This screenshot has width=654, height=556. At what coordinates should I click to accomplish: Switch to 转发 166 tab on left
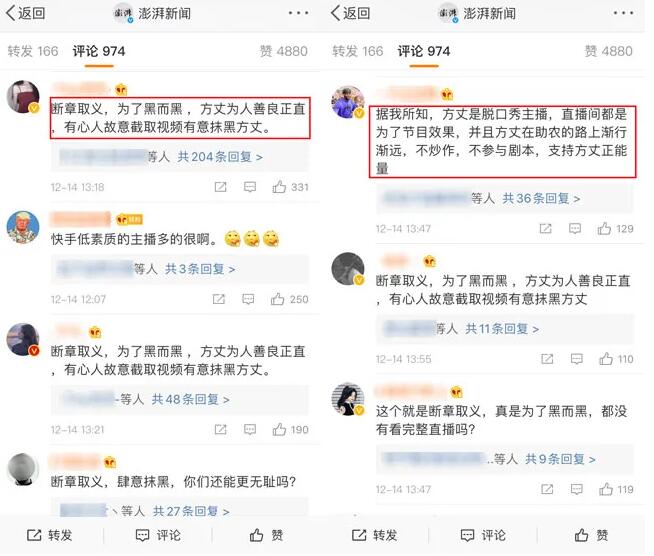pyautogui.click(x=33, y=51)
